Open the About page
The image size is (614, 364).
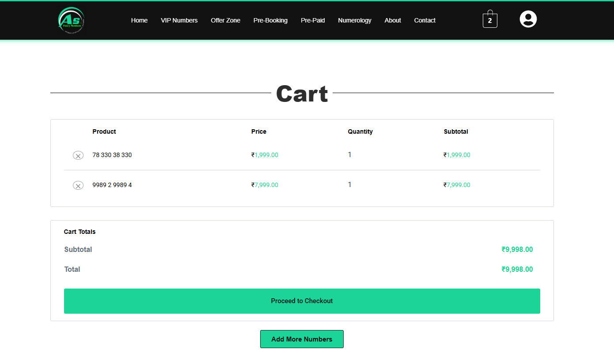pyautogui.click(x=393, y=20)
